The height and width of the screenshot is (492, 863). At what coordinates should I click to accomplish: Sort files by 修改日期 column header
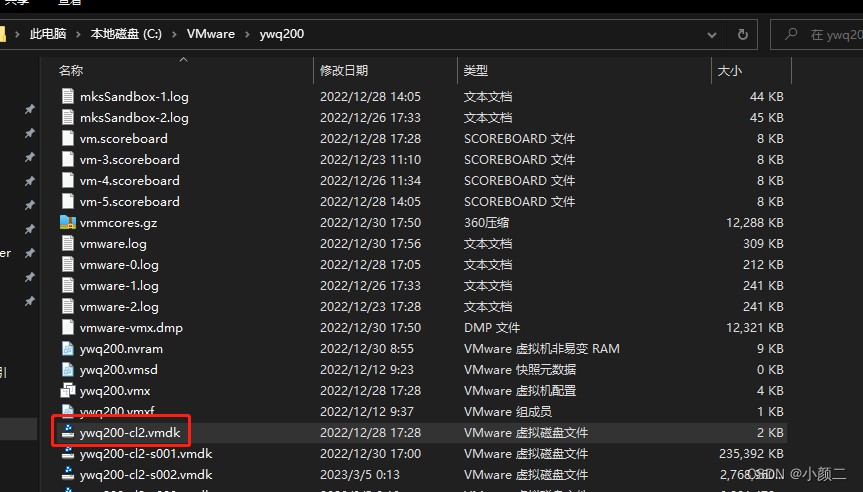344,71
